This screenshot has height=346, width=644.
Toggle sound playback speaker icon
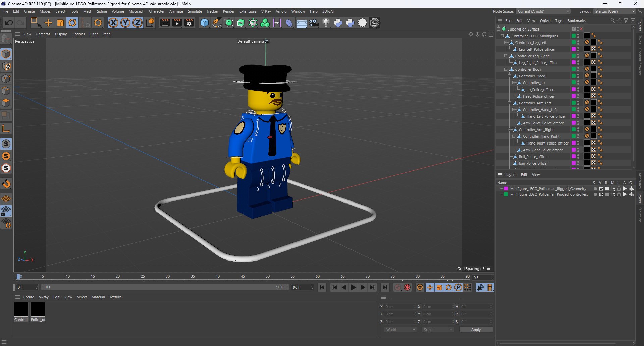[x=480, y=287]
